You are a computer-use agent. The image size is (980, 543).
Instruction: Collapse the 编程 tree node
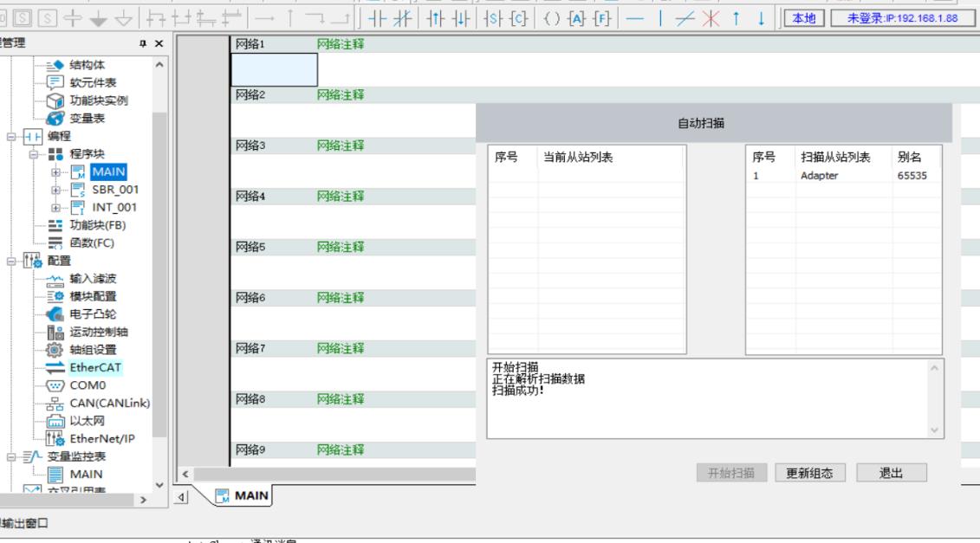pyautogui.click(x=11, y=136)
